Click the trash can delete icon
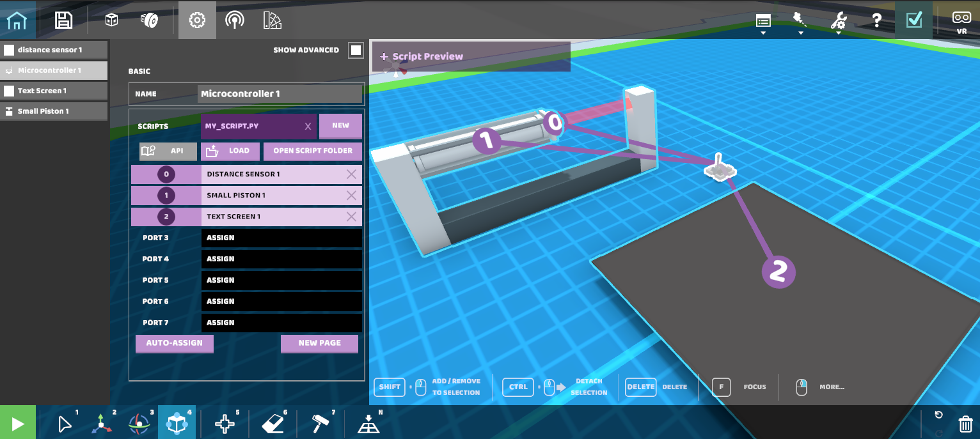The width and height of the screenshot is (980, 439). point(966,424)
